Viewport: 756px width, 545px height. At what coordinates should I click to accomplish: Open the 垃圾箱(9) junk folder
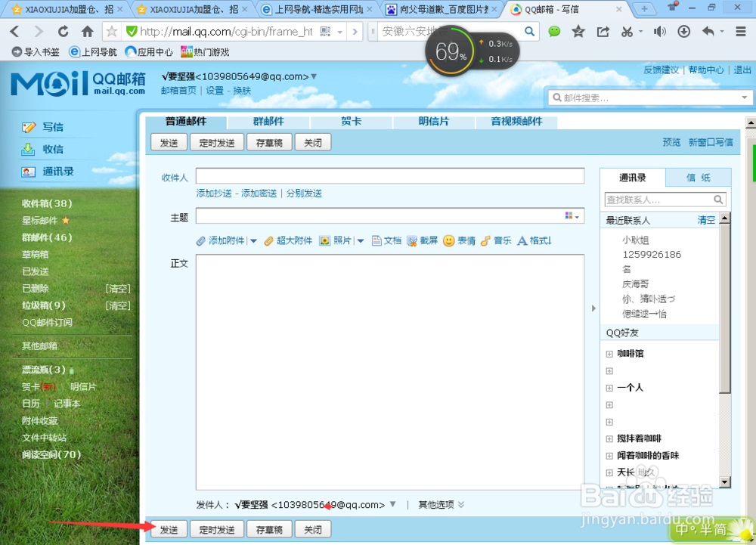pyautogui.click(x=43, y=305)
